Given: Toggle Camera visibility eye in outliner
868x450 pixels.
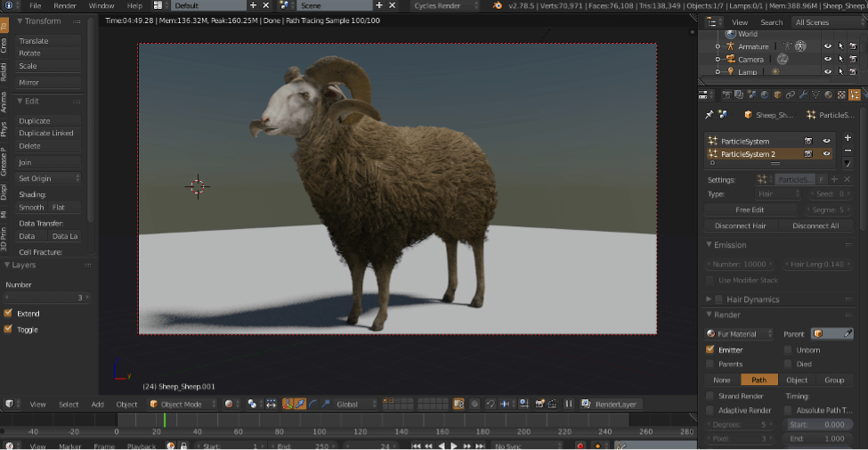Looking at the screenshot, I should 828,60.
